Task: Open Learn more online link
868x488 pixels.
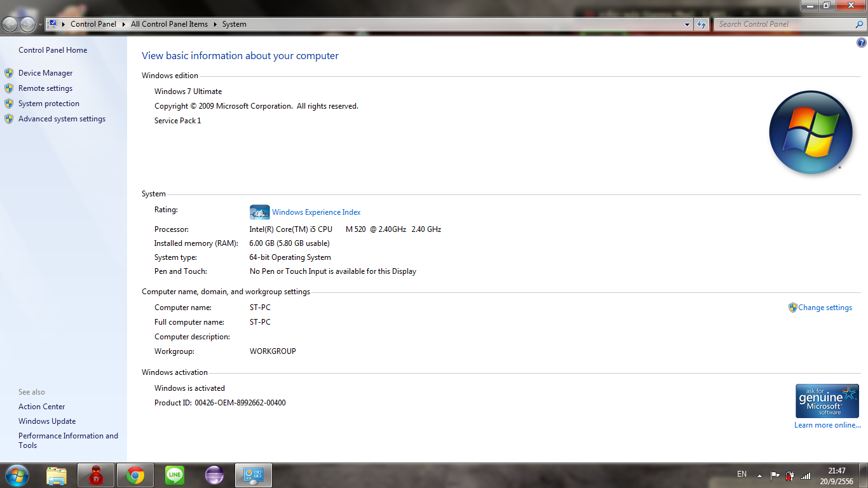Action: pyautogui.click(x=827, y=425)
